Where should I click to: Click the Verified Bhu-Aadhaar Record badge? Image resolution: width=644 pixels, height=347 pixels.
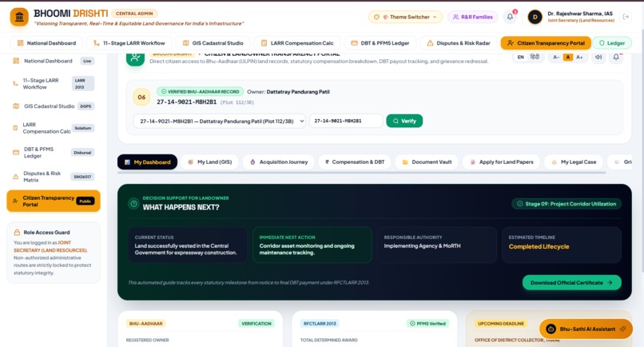pyautogui.click(x=200, y=92)
